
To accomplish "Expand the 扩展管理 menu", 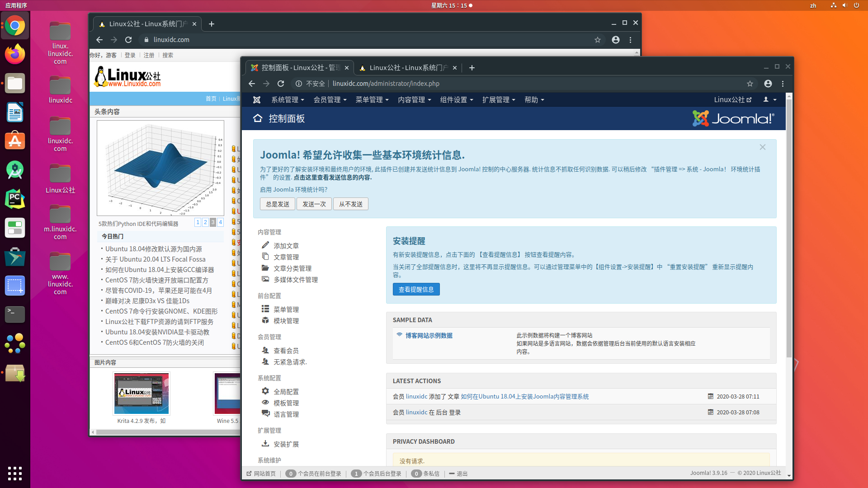I will click(x=499, y=100).
